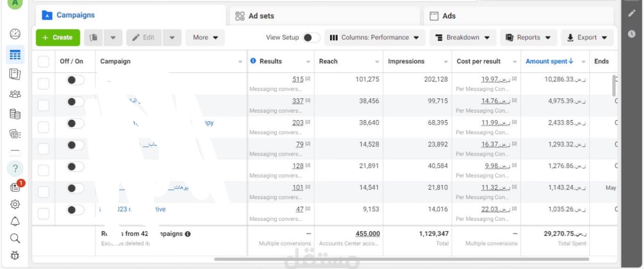Open the bell notifications icon
644x269 pixels.
15,221
